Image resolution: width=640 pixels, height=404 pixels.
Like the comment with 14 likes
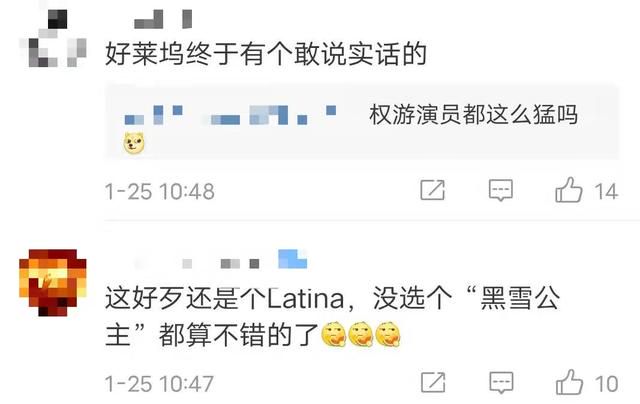point(569,190)
